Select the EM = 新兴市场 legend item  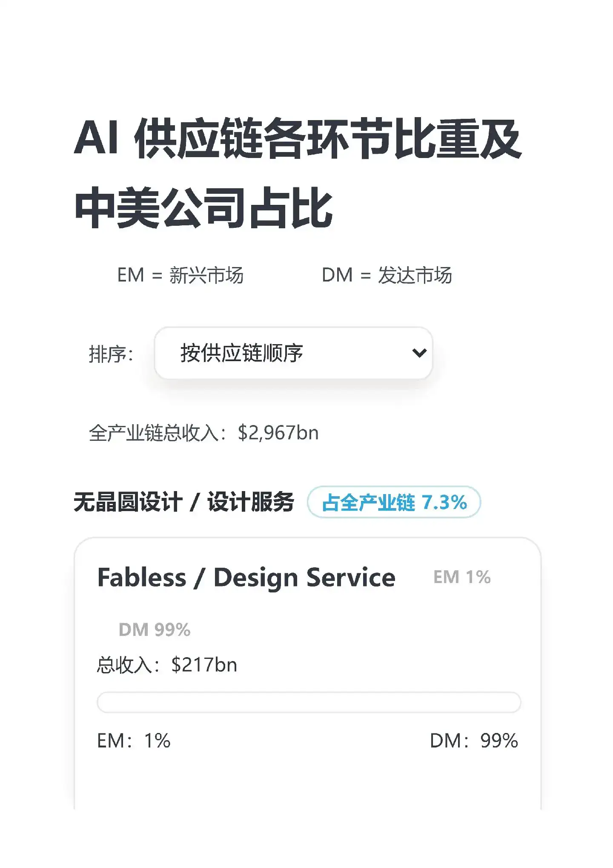coord(180,275)
